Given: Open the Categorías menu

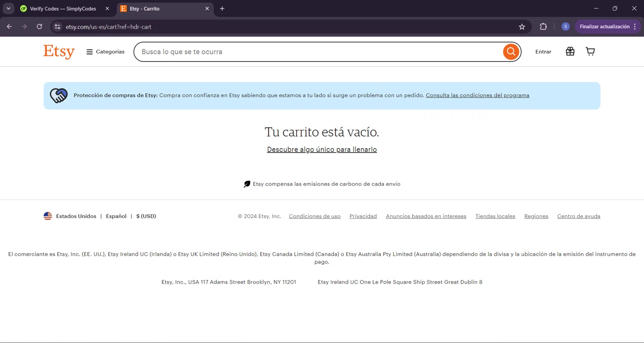Looking at the screenshot, I should 106,52.
